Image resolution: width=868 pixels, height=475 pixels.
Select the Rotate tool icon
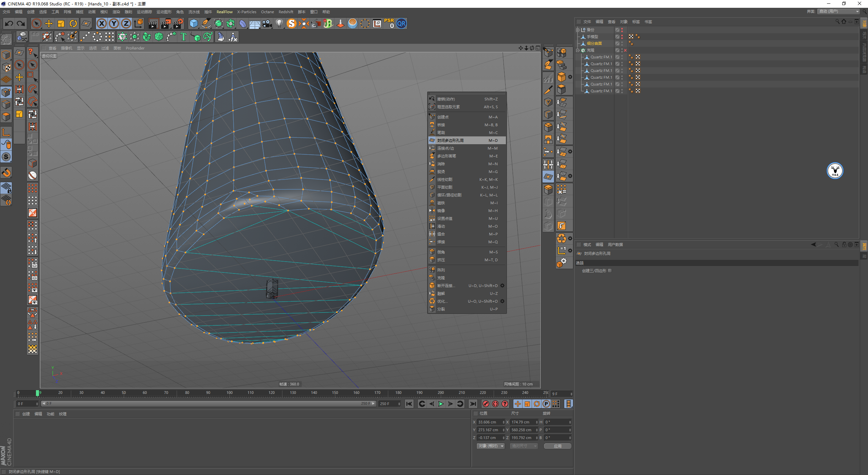[73, 23]
